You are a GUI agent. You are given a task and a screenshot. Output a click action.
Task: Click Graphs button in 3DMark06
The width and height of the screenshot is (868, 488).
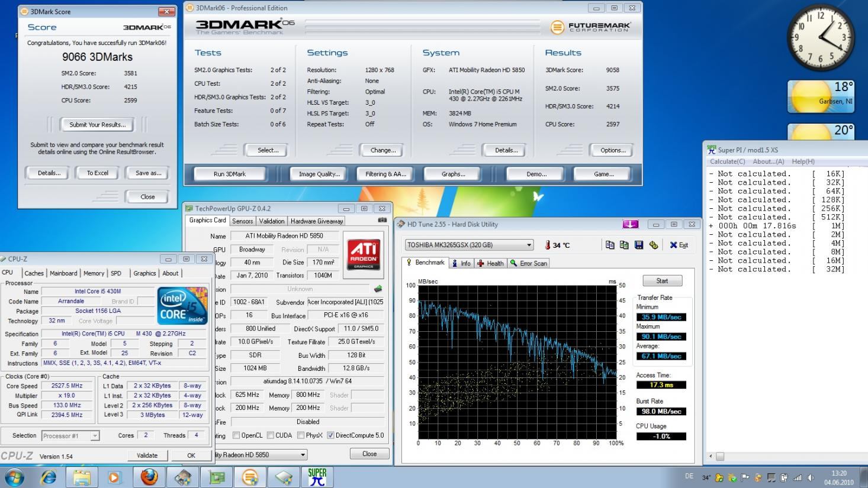click(x=453, y=174)
